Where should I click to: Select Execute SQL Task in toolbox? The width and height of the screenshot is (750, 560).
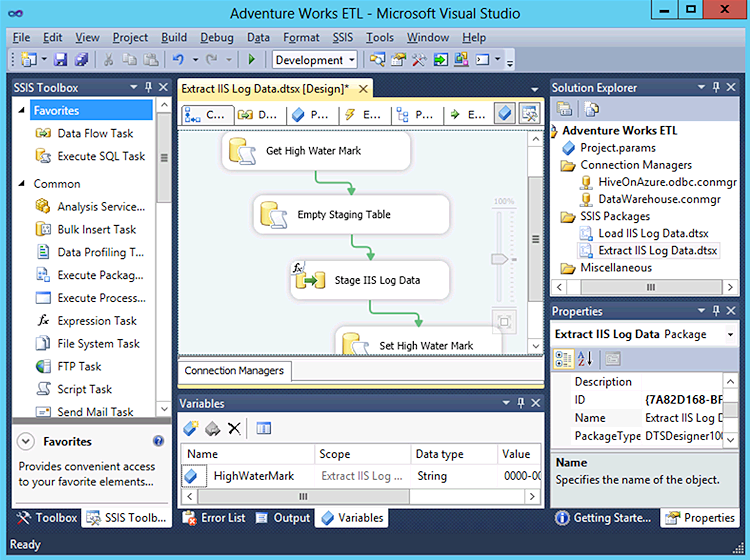pos(90,156)
